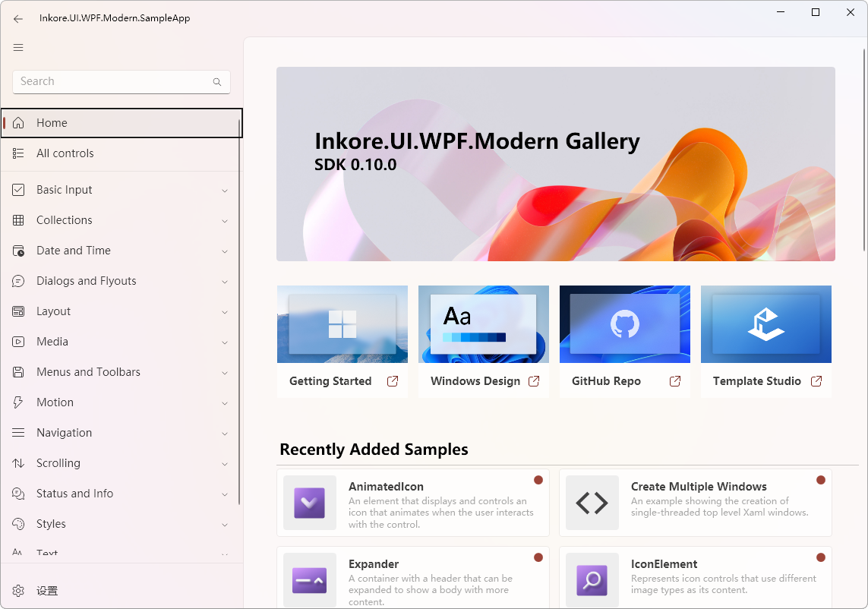Click the Collections grid icon
The height and width of the screenshot is (609, 868).
pyautogui.click(x=18, y=220)
